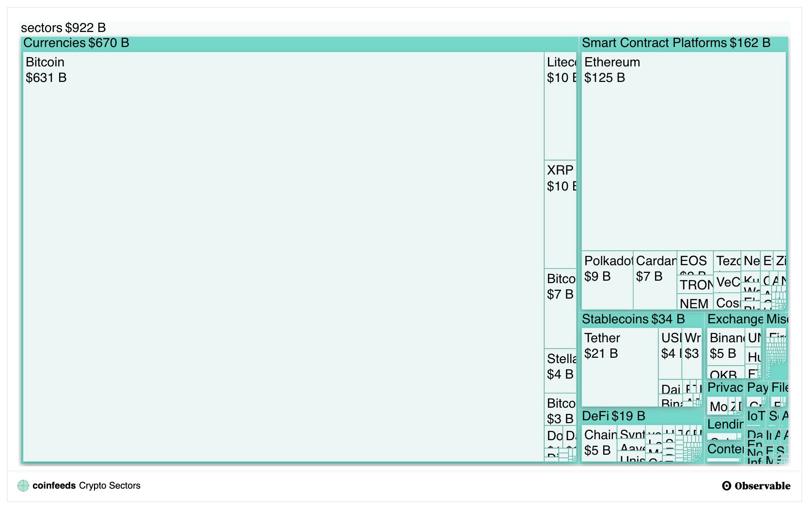Click the NEM cell
The image size is (812, 509).
pyautogui.click(x=695, y=302)
